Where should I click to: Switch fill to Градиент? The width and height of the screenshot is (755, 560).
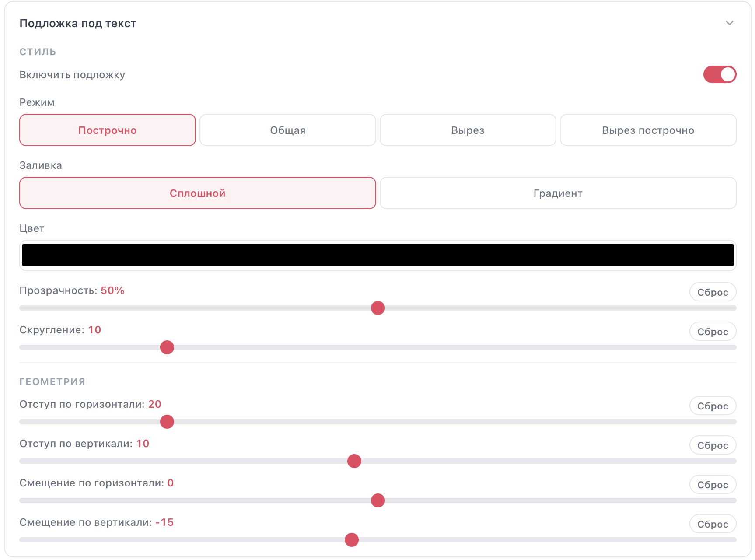click(x=558, y=193)
